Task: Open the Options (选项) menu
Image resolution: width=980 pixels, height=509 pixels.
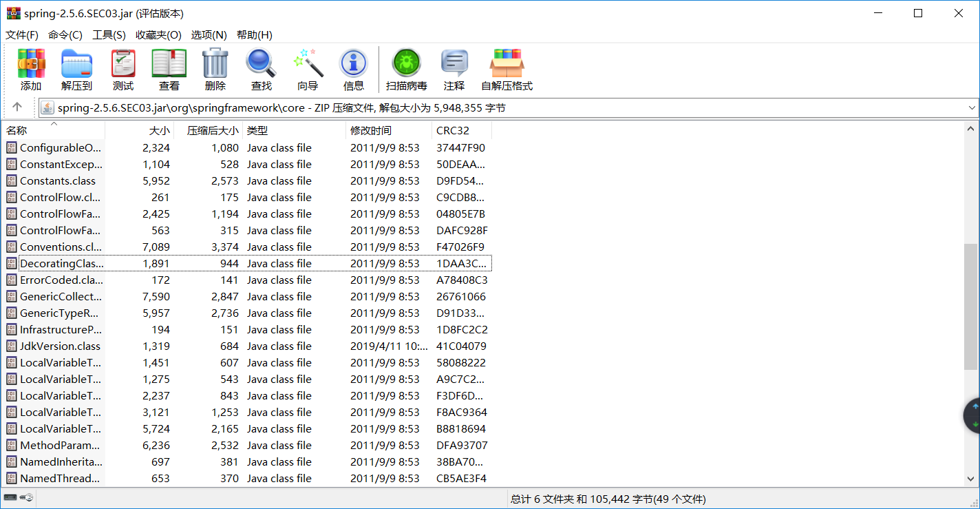Action: click(x=209, y=35)
